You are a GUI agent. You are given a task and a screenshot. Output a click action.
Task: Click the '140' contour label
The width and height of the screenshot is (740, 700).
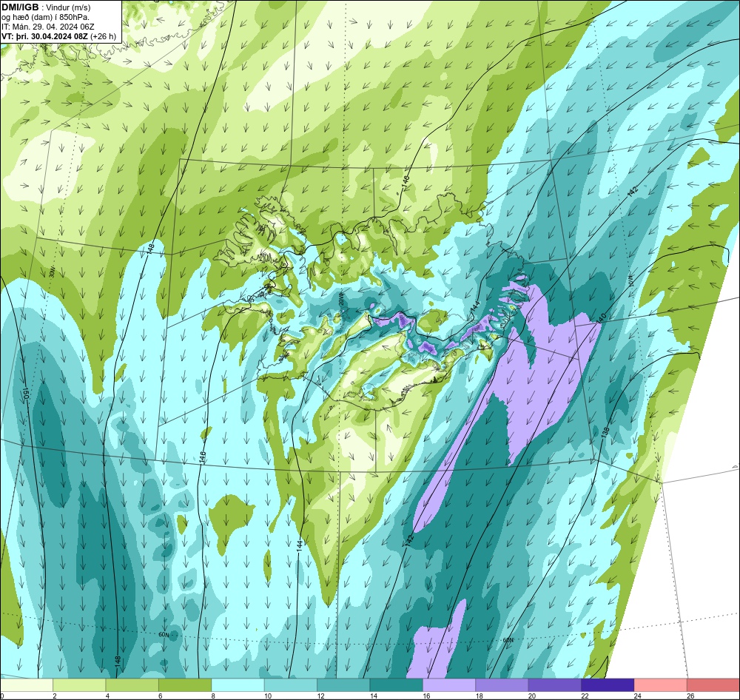point(601,317)
